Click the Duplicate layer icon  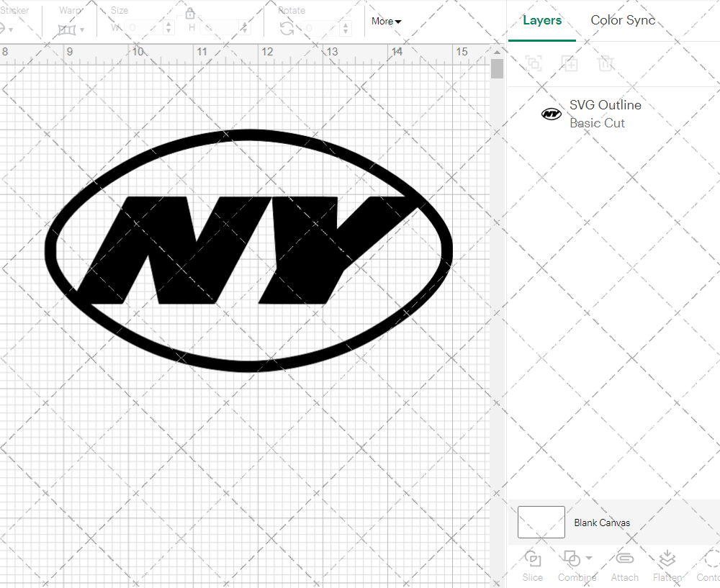coord(570,63)
